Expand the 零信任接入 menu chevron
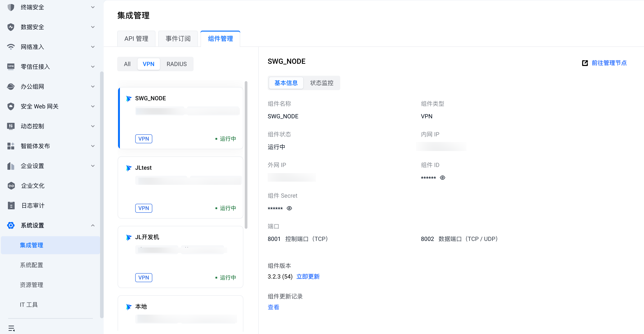Screen dimensions: 644x334 coord(93,67)
